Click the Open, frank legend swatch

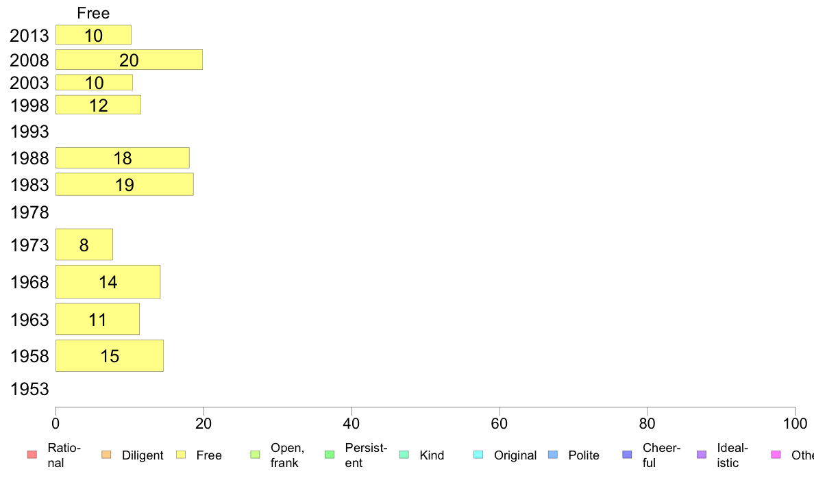click(x=255, y=455)
